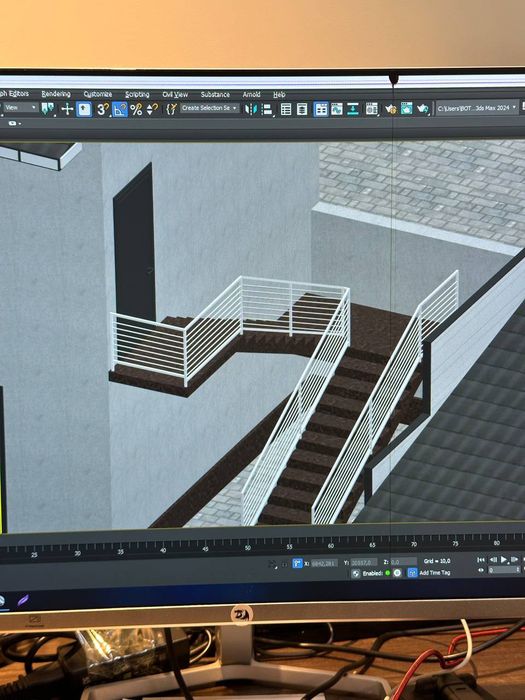This screenshot has width=525, height=700.
Task: Click frame 50 on the timeline
Action: 247,548
